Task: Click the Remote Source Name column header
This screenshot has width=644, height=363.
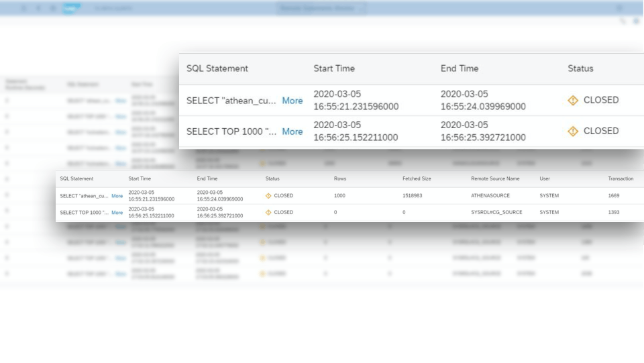Action: 495,178
